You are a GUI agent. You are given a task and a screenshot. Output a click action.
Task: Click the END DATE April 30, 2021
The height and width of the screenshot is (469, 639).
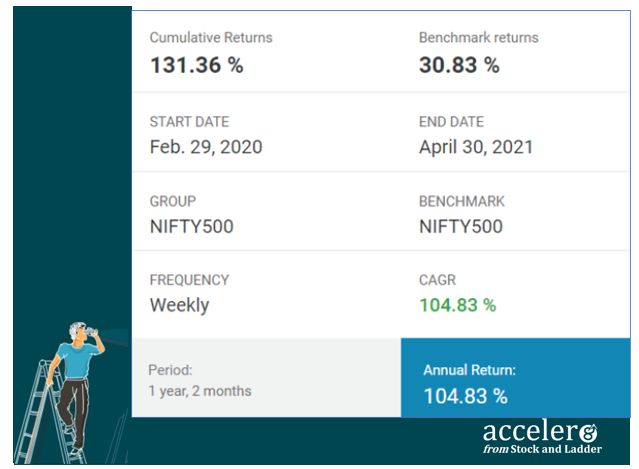(x=476, y=147)
